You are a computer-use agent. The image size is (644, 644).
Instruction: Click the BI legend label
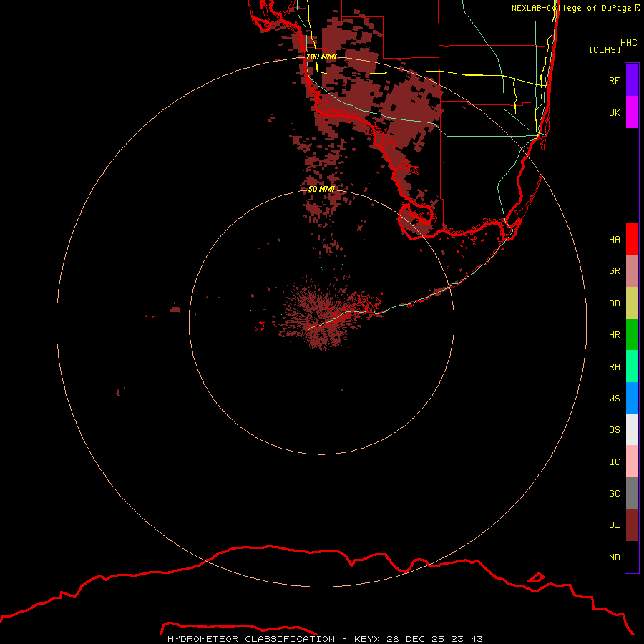tap(614, 525)
